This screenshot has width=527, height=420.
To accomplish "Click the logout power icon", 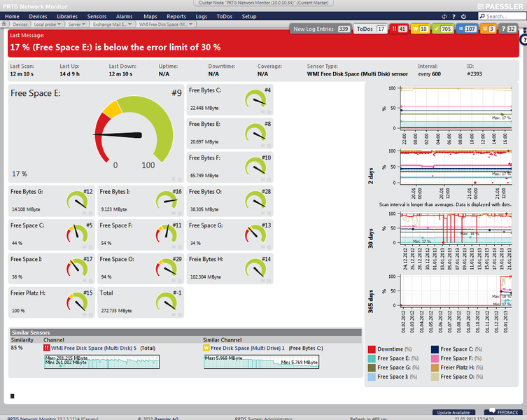I will pyautogui.click(x=463, y=17).
